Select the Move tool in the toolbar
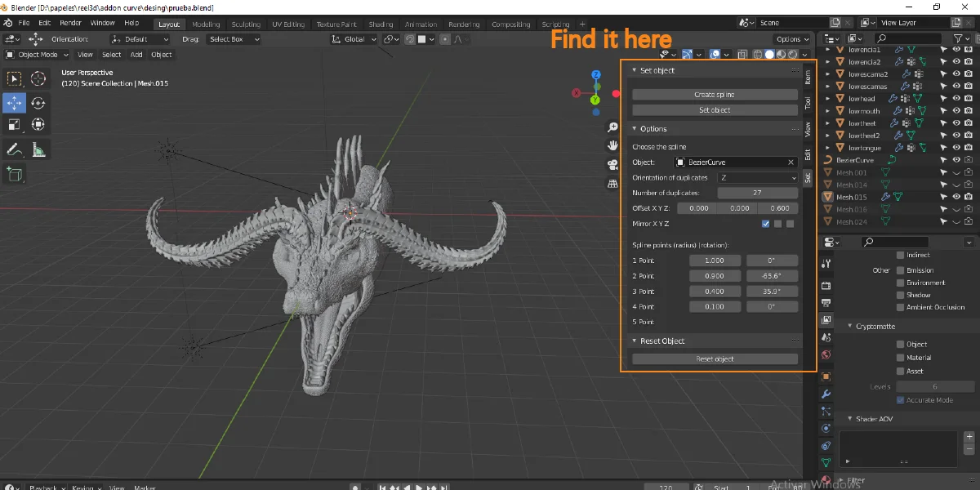This screenshot has height=490, width=980. click(x=14, y=103)
